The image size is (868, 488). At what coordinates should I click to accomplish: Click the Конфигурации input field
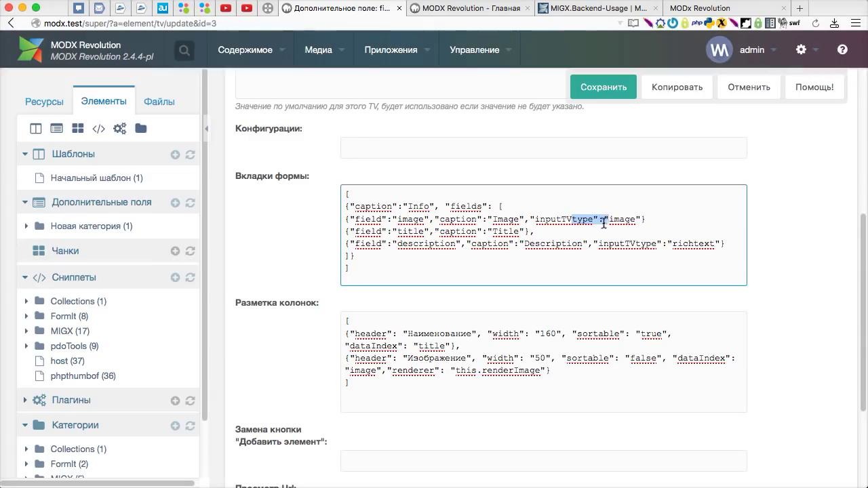point(544,148)
